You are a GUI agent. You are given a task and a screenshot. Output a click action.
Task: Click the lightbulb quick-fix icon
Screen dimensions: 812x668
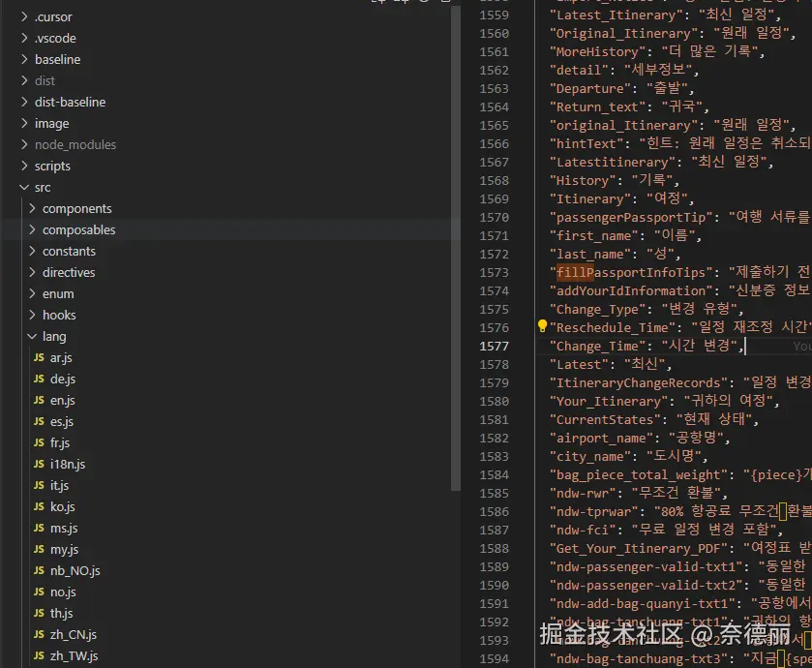pos(542,325)
